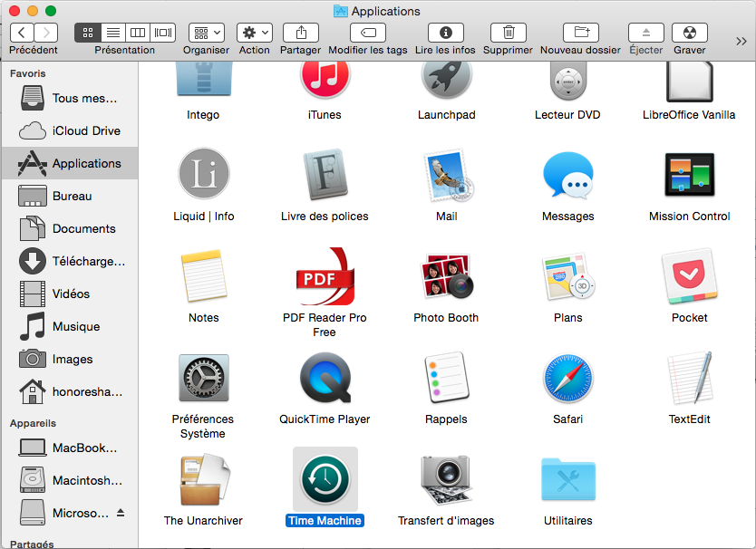Viewport: 756px width, 549px height.
Task: Click the Supprimer trash button
Action: coord(509,33)
